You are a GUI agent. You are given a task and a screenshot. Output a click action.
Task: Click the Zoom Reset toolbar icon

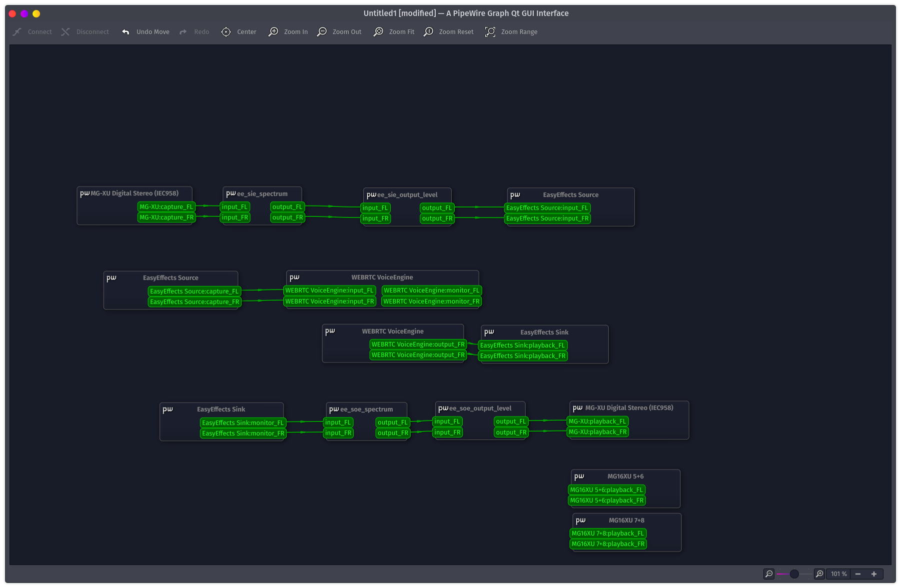click(x=428, y=31)
